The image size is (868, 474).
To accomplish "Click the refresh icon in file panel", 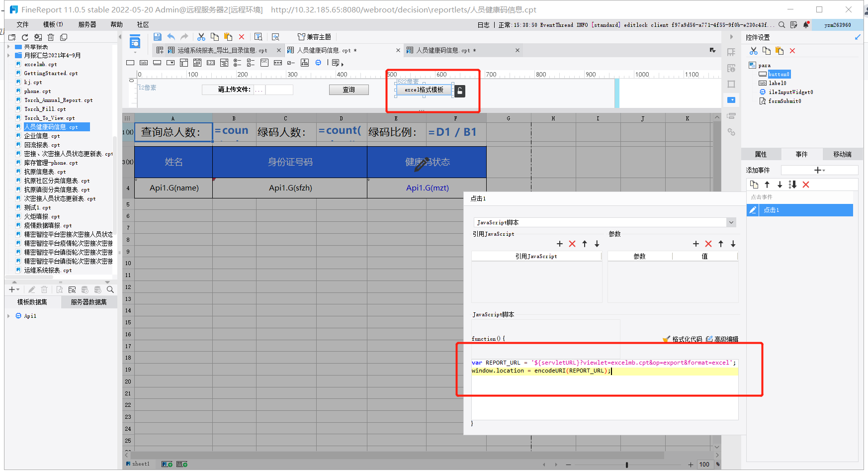I will 25,37.
